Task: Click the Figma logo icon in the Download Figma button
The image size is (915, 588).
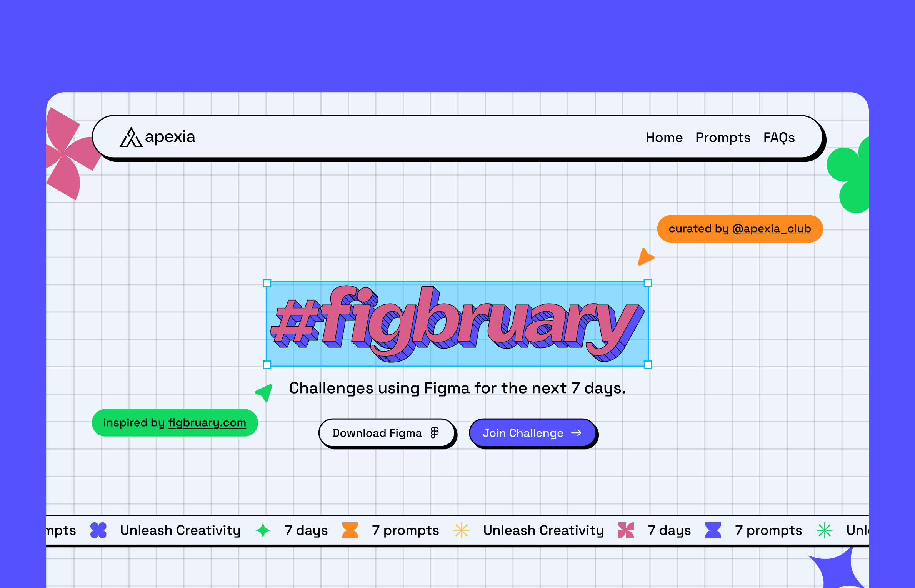Action: [x=435, y=433]
